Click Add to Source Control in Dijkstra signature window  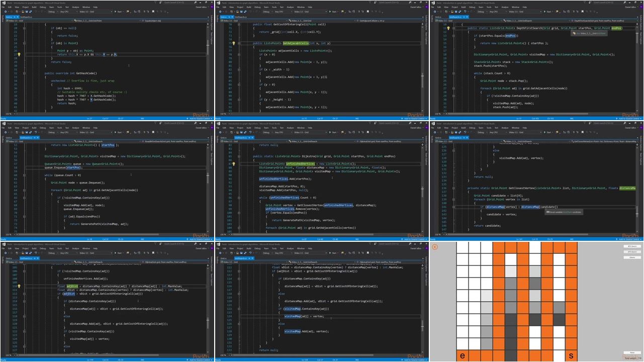pyautogui.click(x=414, y=239)
